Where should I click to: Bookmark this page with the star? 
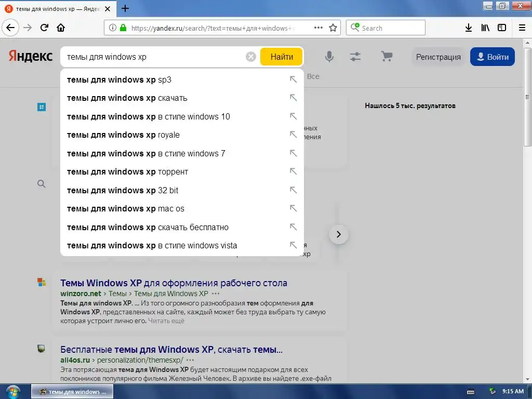tap(333, 28)
